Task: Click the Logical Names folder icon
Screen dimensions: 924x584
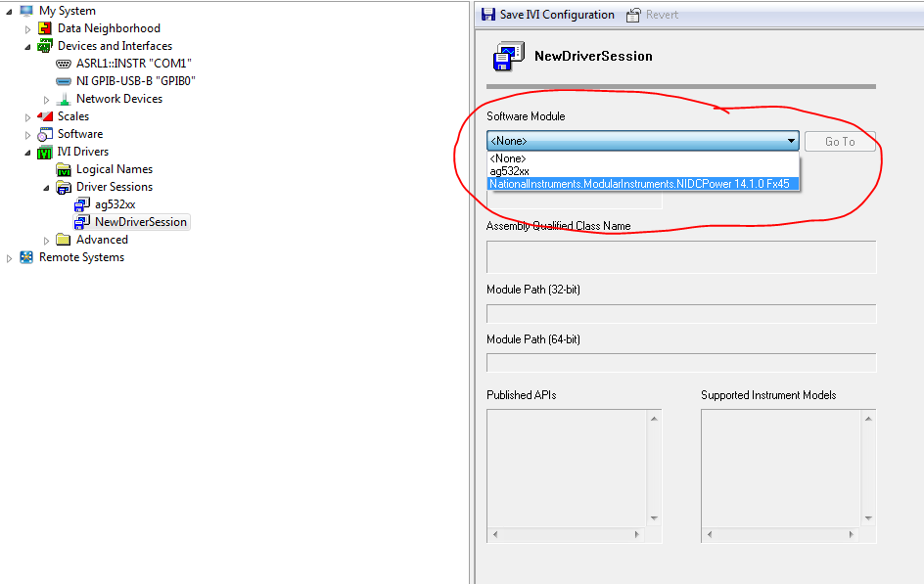Action: pos(63,169)
